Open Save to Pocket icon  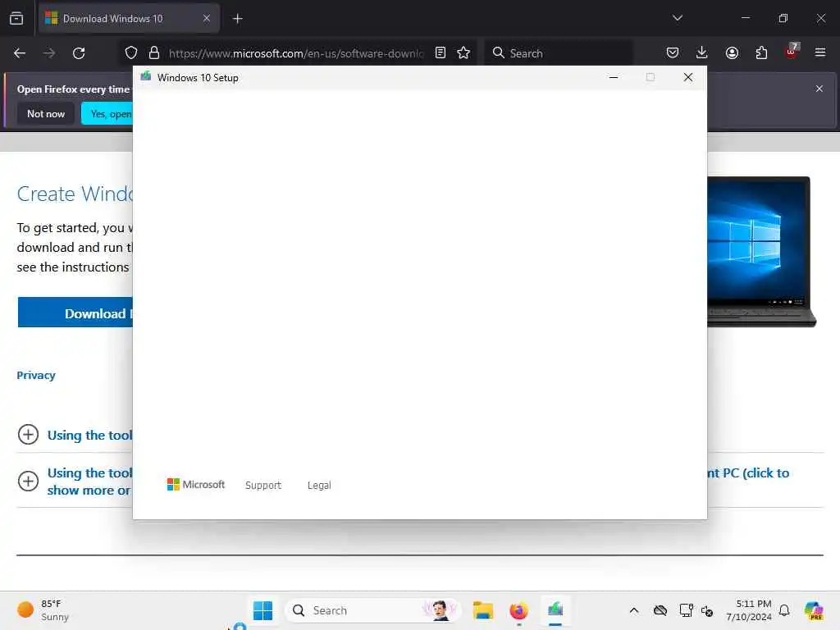(673, 53)
